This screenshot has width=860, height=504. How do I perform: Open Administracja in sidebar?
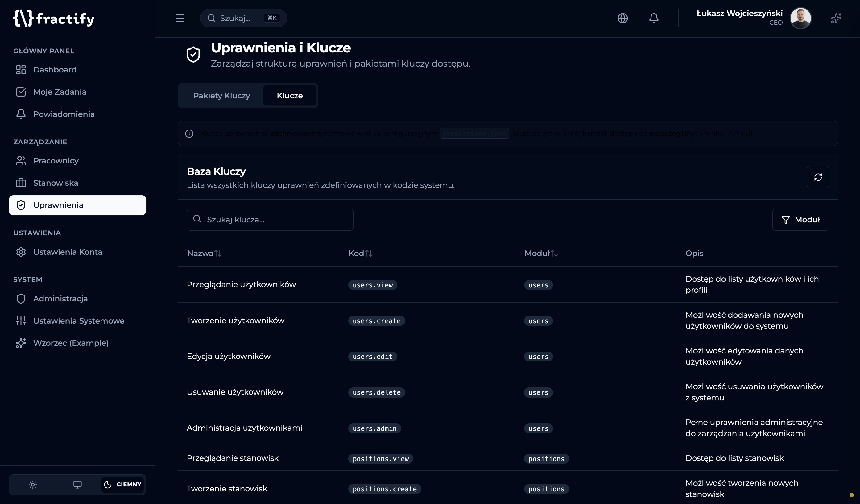77,299
